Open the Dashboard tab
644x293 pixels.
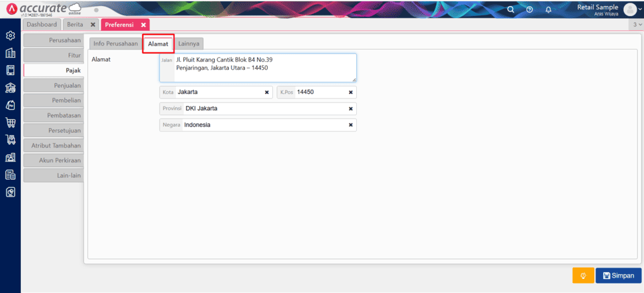tap(42, 25)
